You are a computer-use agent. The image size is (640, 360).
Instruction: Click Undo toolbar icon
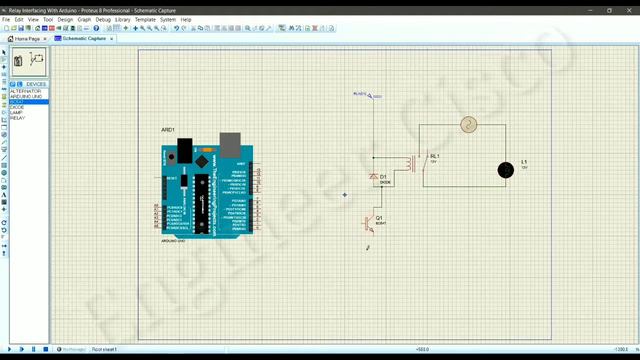[x=176, y=28]
